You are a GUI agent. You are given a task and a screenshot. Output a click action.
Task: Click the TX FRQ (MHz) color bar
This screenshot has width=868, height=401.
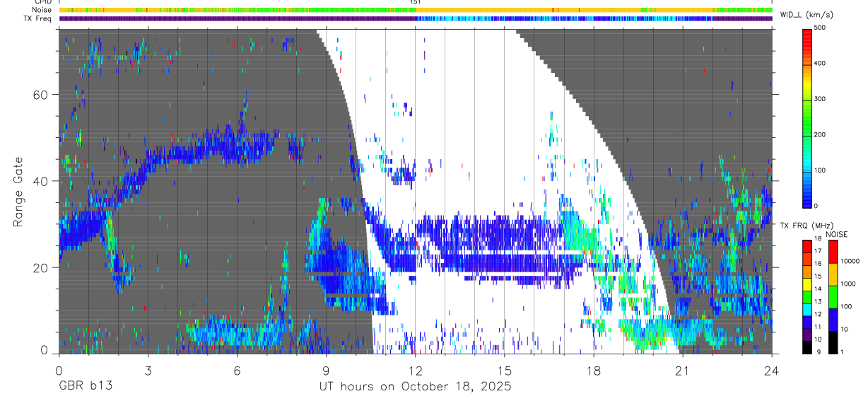coord(807,296)
